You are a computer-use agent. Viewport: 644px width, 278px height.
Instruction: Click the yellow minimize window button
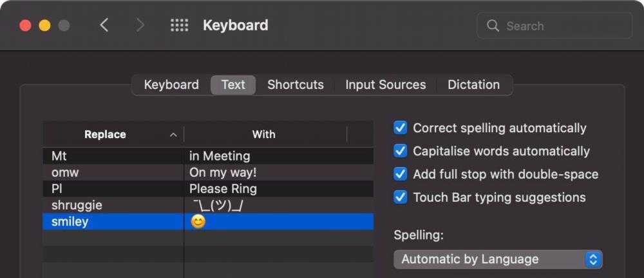(44, 26)
